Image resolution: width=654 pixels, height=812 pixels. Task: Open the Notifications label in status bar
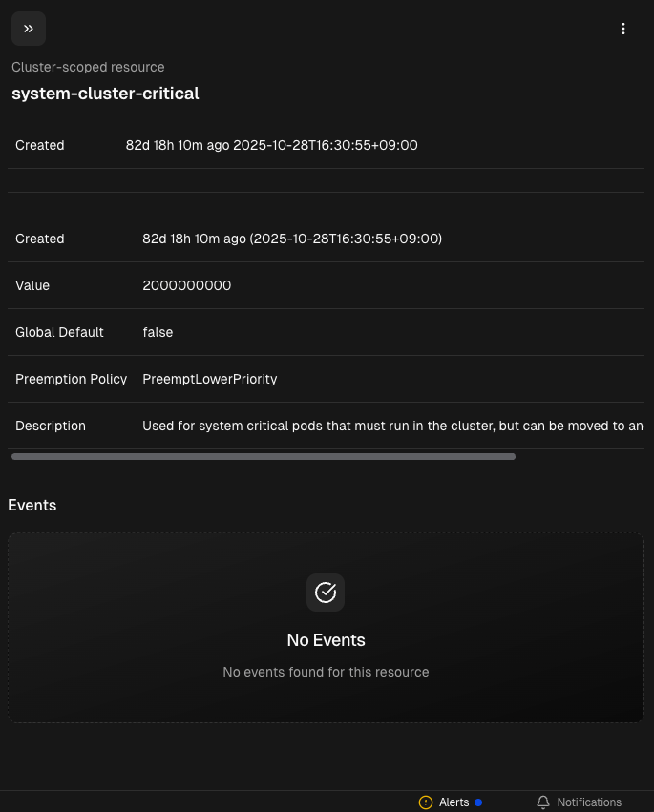[589, 802]
